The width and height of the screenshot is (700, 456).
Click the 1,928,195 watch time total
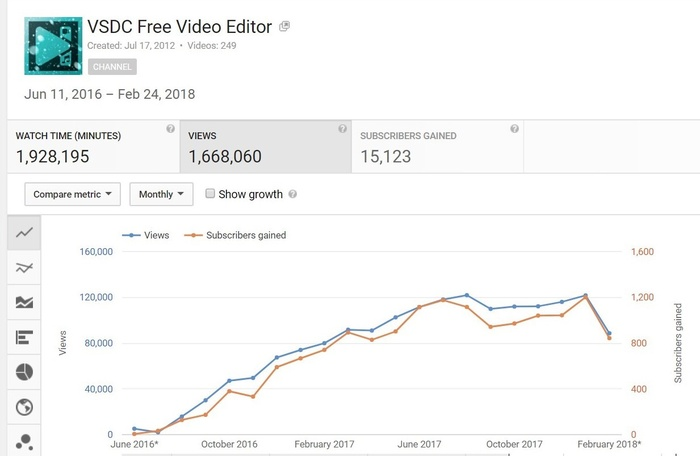[53, 157]
